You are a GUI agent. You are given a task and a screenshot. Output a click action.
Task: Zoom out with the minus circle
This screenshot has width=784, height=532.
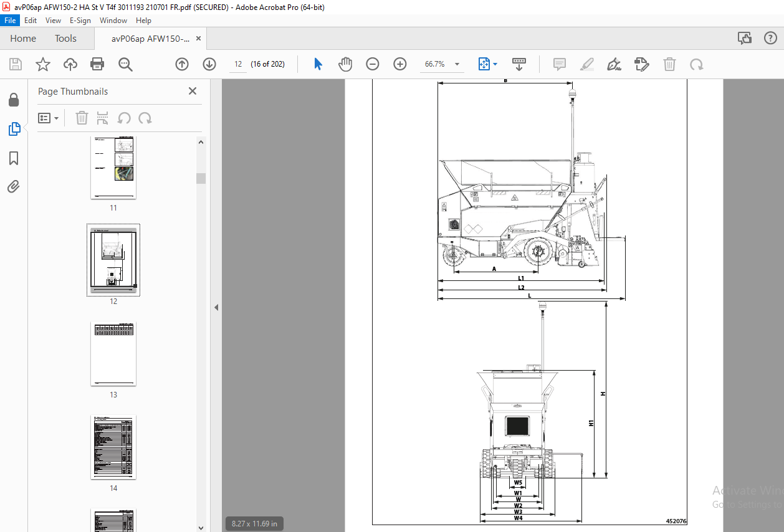[373, 64]
